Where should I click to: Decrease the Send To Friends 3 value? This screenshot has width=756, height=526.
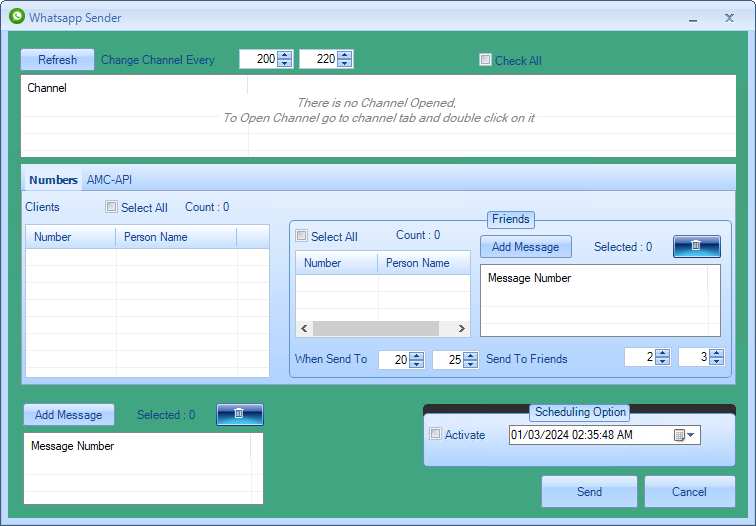pos(717,361)
